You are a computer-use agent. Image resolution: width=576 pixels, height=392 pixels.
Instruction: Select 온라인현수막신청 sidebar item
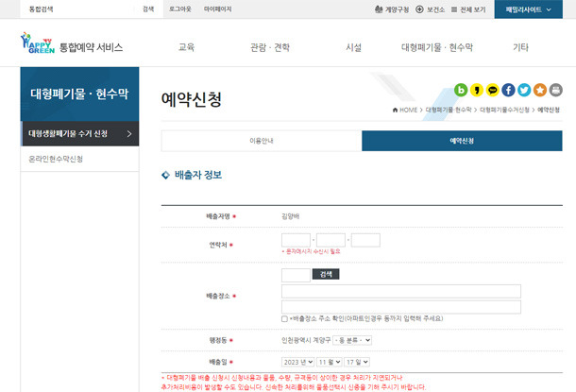(79, 159)
